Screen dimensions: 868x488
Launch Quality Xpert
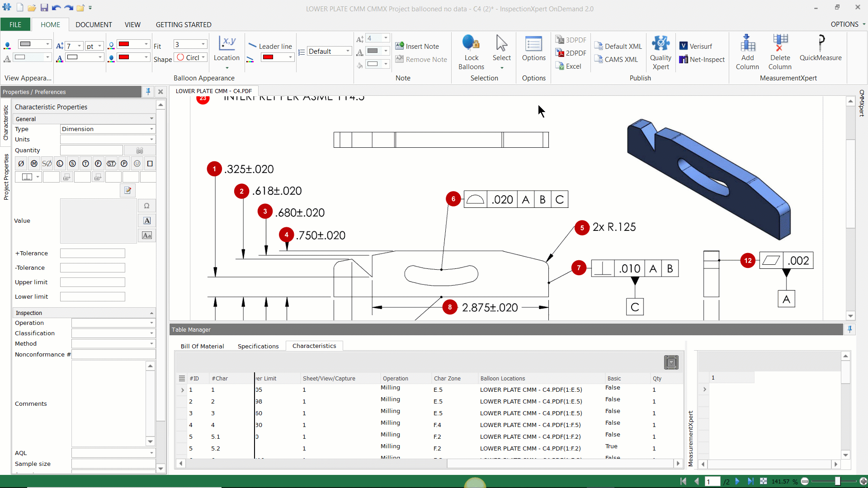coord(660,51)
